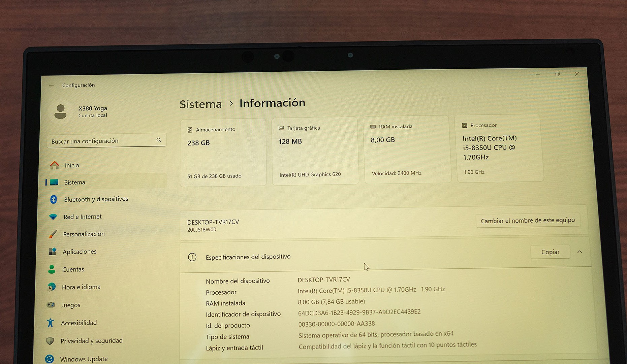This screenshot has width=627, height=364.
Task: Click the Windows Update sync icon
Action: (50, 359)
